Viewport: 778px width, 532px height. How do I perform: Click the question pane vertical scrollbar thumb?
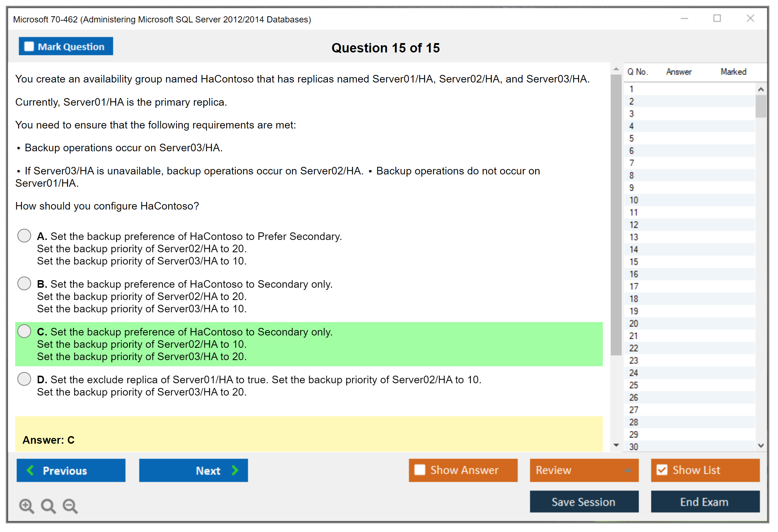tap(616, 215)
